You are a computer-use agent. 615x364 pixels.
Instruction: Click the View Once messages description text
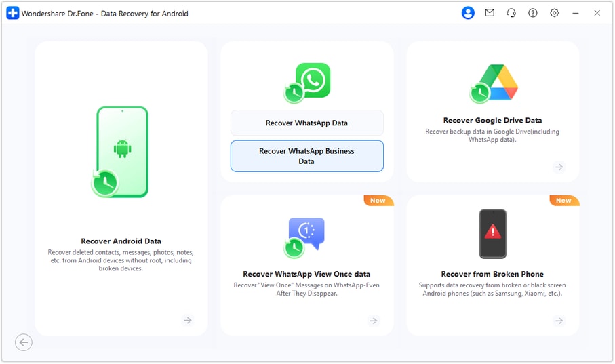pos(306,289)
